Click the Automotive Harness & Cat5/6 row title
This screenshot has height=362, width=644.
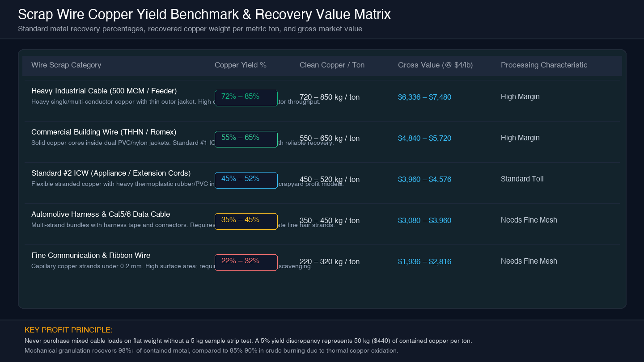101,215
